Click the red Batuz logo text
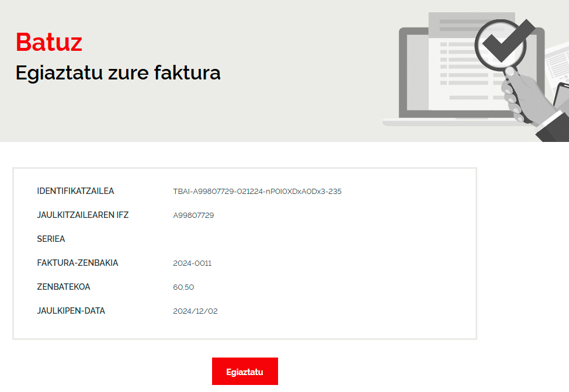569x392 pixels. (49, 42)
